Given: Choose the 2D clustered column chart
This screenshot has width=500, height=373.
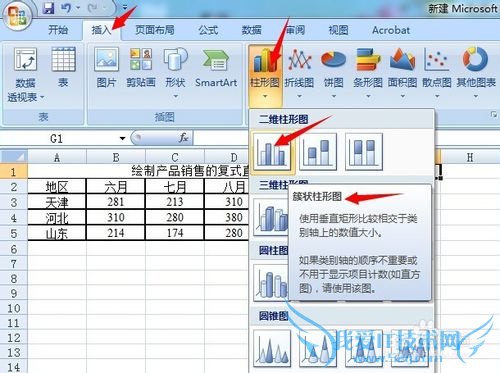Looking at the screenshot, I should pos(272,152).
